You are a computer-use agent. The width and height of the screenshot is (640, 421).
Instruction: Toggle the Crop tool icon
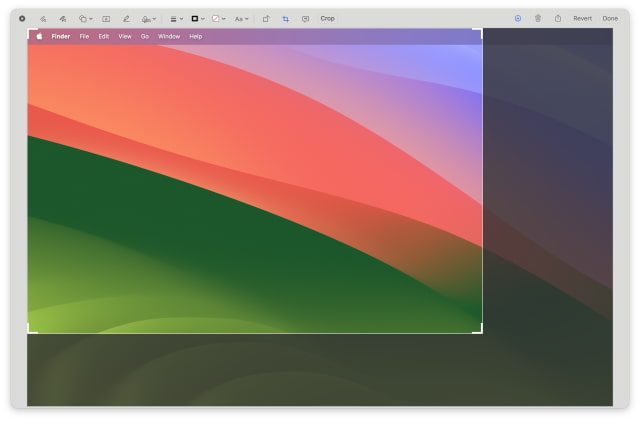point(285,18)
